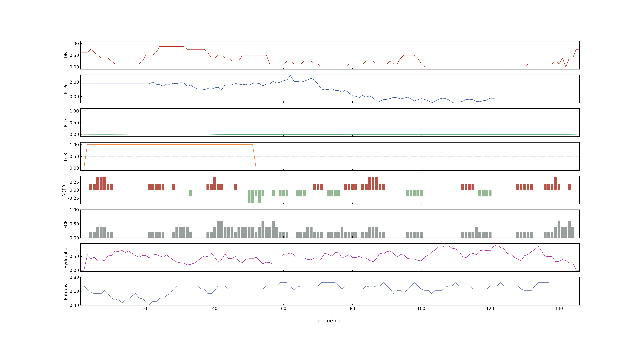Click x-axis tick label 80
Screen dimensions: 644x343
point(352,309)
